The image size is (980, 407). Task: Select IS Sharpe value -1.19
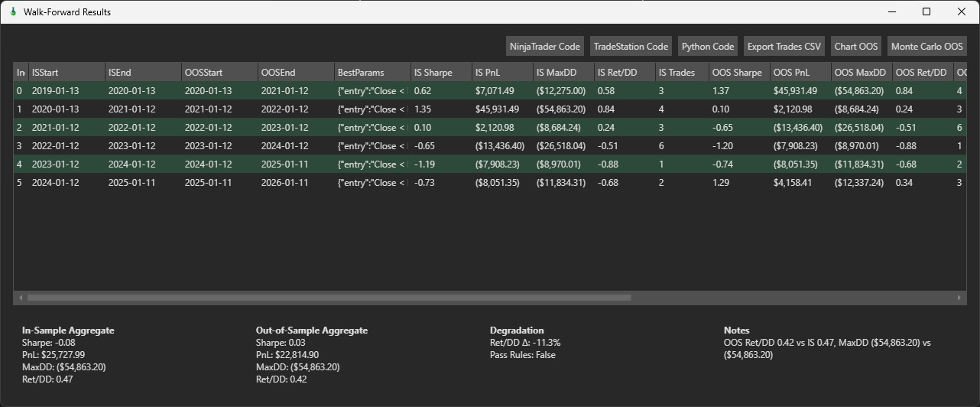pyautogui.click(x=441, y=164)
